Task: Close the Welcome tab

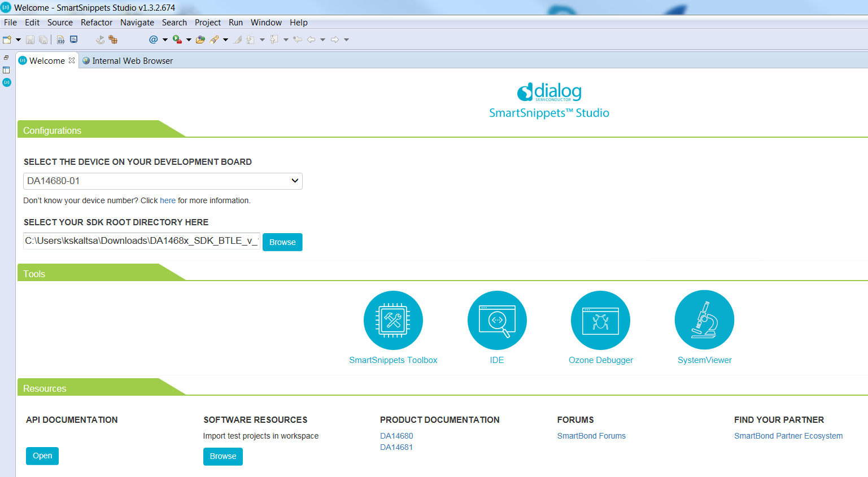Action: coord(72,60)
